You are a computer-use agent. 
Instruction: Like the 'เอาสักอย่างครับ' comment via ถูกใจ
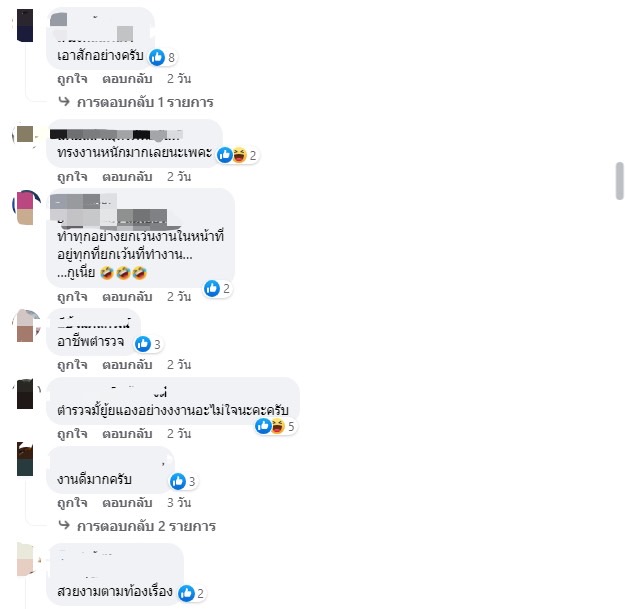72,79
